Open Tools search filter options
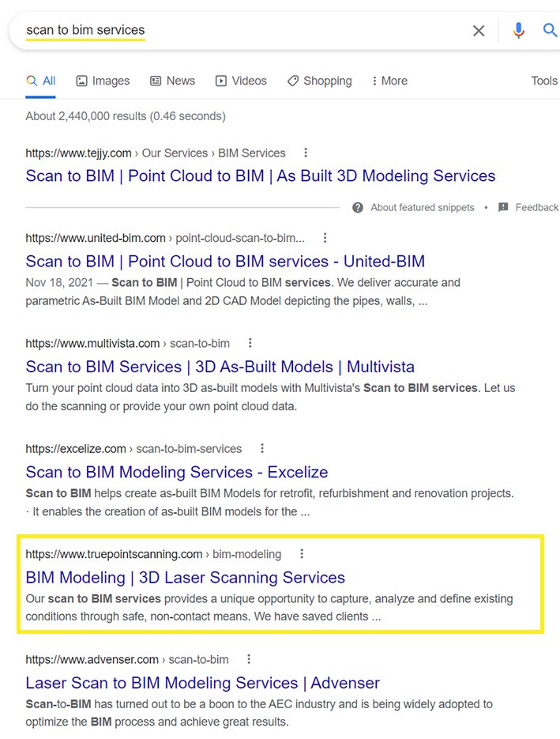 point(544,81)
